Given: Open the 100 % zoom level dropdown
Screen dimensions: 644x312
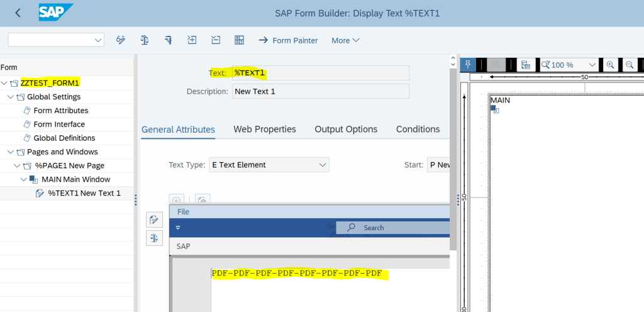Looking at the screenshot, I should (592, 65).
